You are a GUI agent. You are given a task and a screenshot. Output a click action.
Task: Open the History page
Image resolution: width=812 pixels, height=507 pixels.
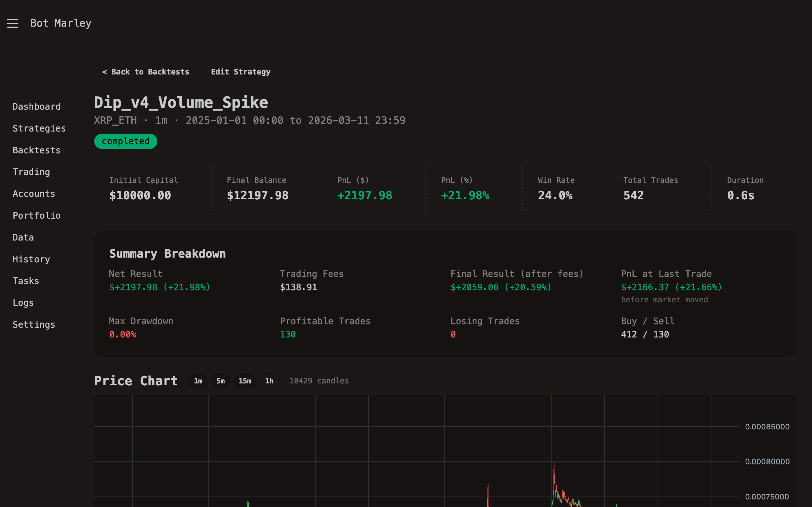(x=31, y=259)
